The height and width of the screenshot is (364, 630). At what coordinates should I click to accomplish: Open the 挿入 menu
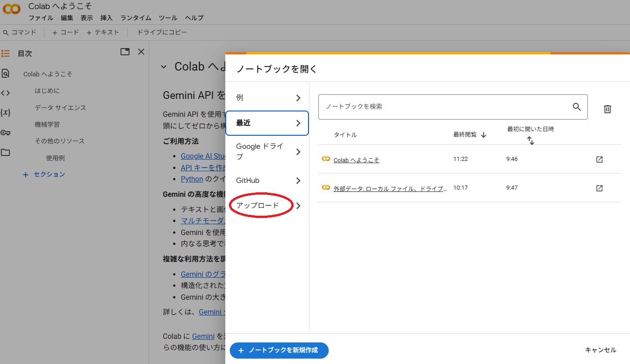tap(107, 18)
